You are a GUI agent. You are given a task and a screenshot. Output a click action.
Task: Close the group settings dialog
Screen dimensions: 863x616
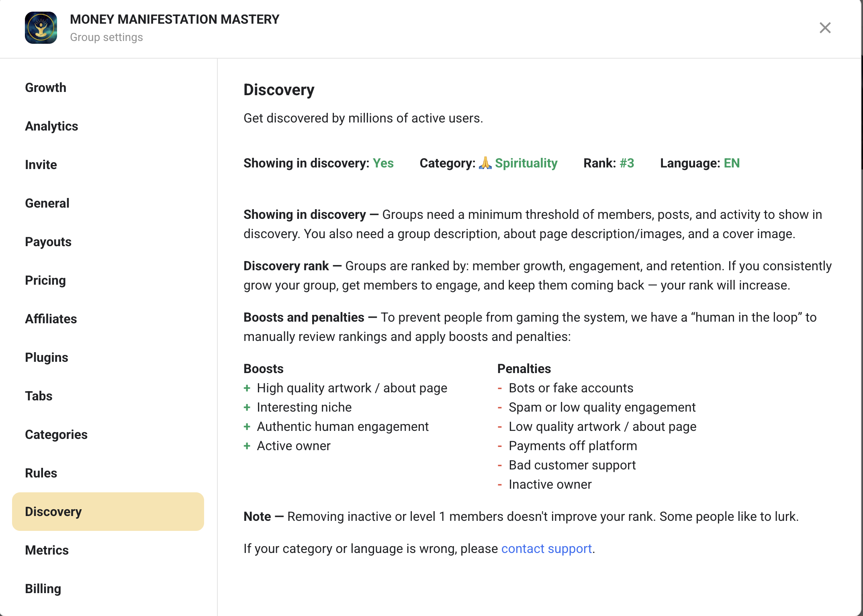point(825,28)
